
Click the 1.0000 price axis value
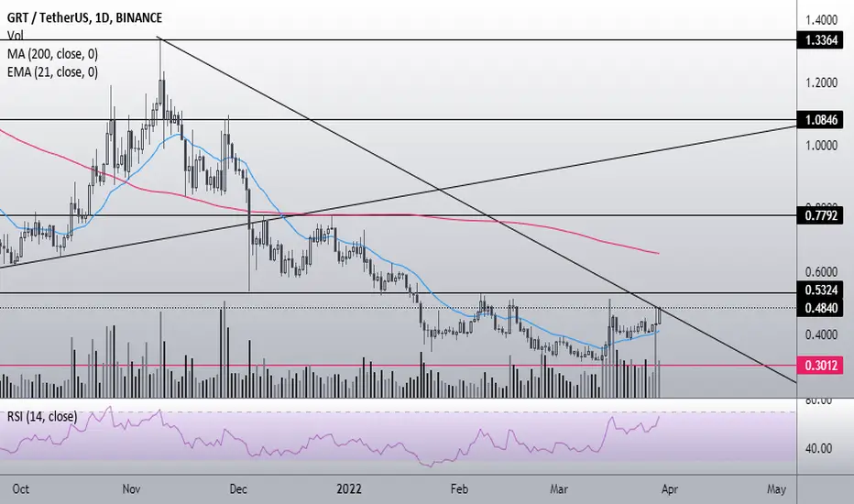point(821,146)
